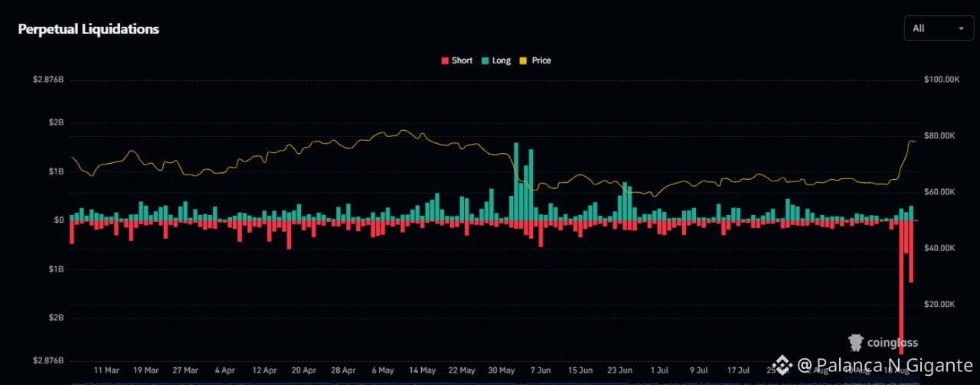
Task: Click the teal Long legend color square
Action: click(485, 60)
